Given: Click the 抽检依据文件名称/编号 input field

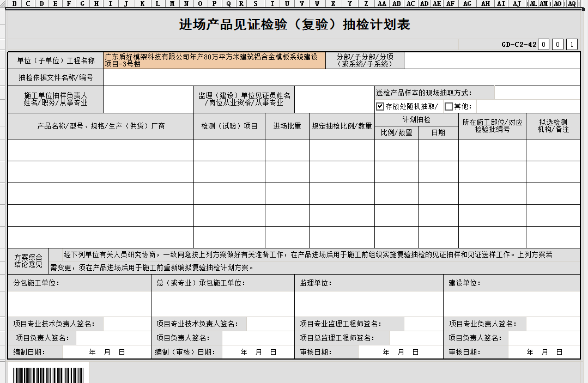Looking at the screenshot, I should click(x=341, y=77).
